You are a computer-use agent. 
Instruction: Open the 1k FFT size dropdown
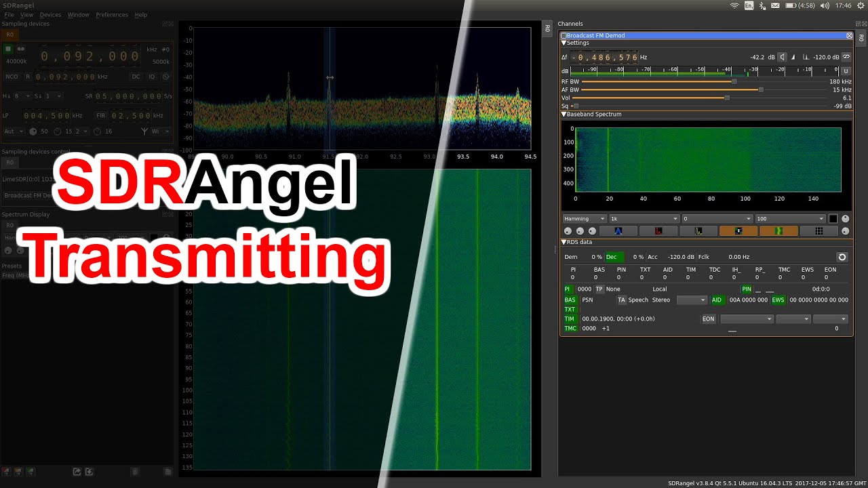coord(644,219)
